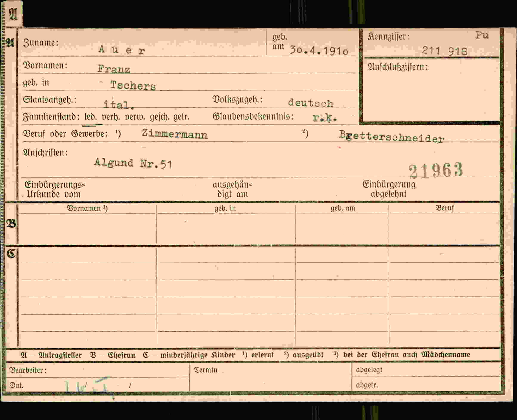Select the 'verw.' marital status option

click(x=135, y=117)
